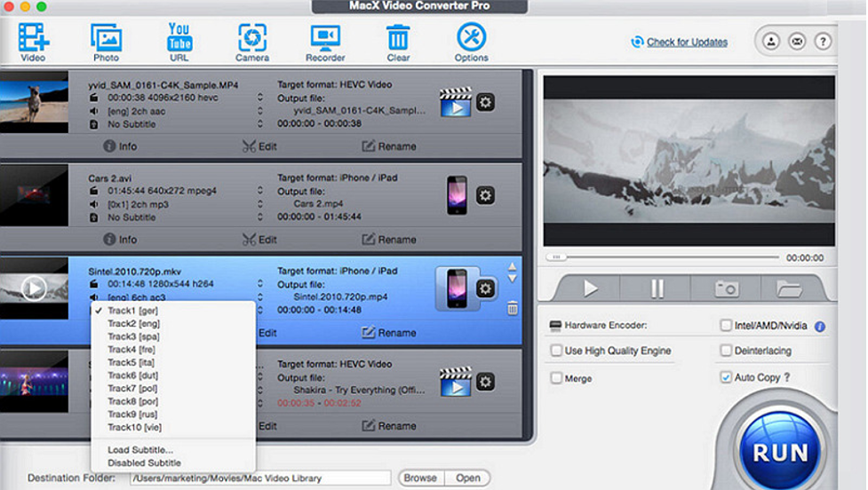Choose Load Subtitle... from the popup menu

(140, 449)
